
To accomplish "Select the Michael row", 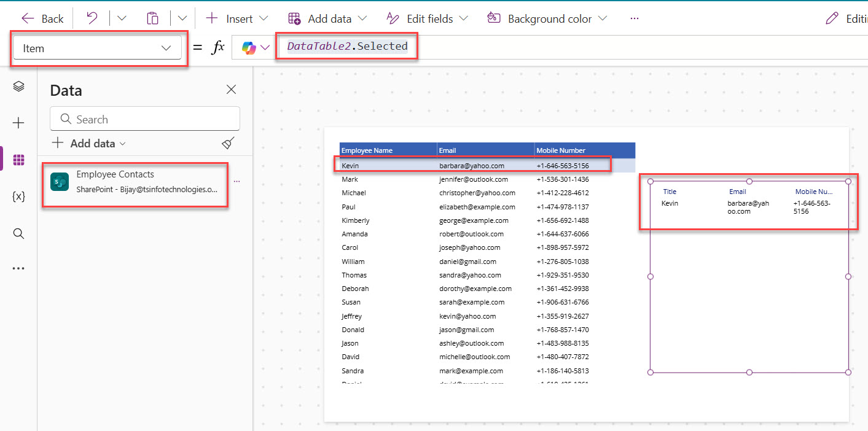I will click(x=487, y=193).
